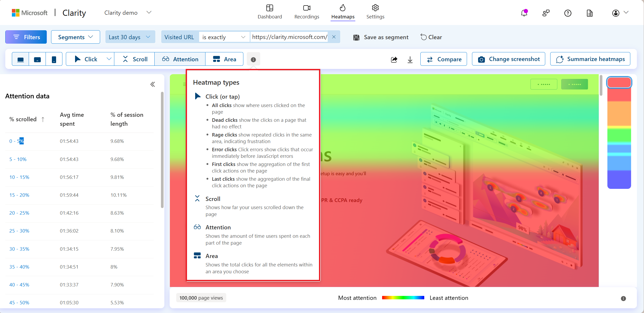
Task: Click the 100,000 page views label
Action: click(x=201, y=298)
